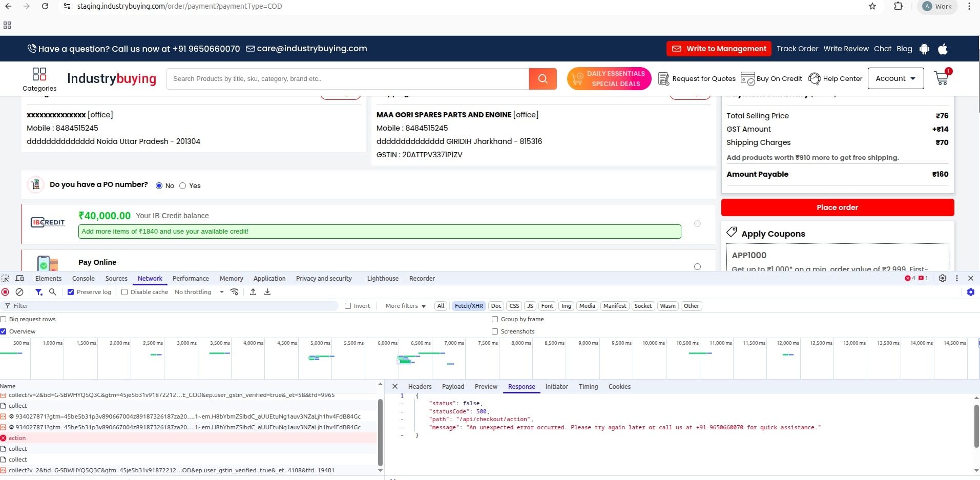
Task: Click the product search input field
Action: coord(348,79)
